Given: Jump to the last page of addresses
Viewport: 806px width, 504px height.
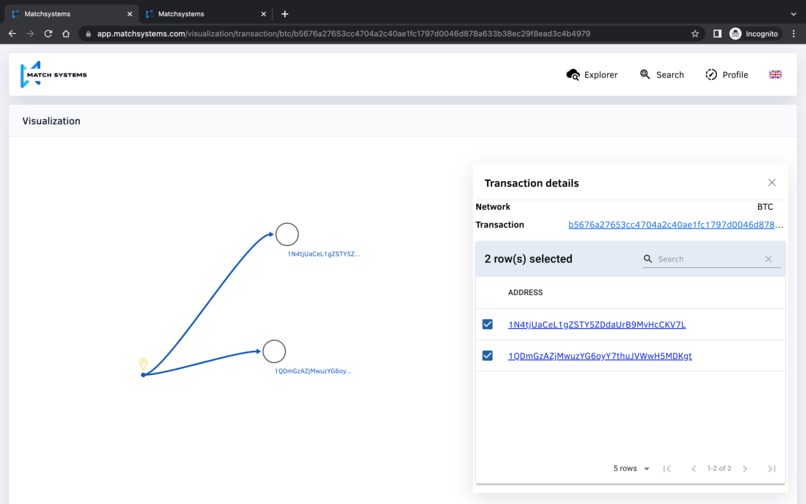Looking at the screenshot, I should click(x=771, y=468).
